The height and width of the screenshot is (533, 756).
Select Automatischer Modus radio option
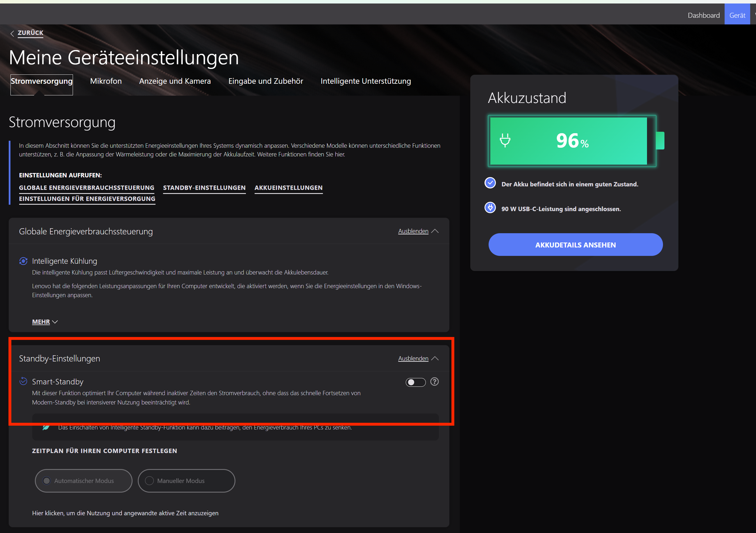pos(84,481)
